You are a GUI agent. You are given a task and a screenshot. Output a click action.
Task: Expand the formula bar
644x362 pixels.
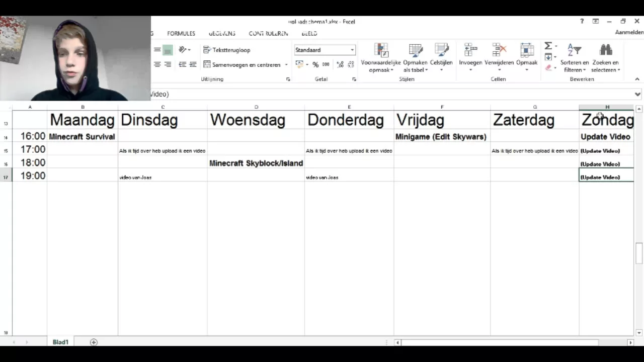point(637,94)
